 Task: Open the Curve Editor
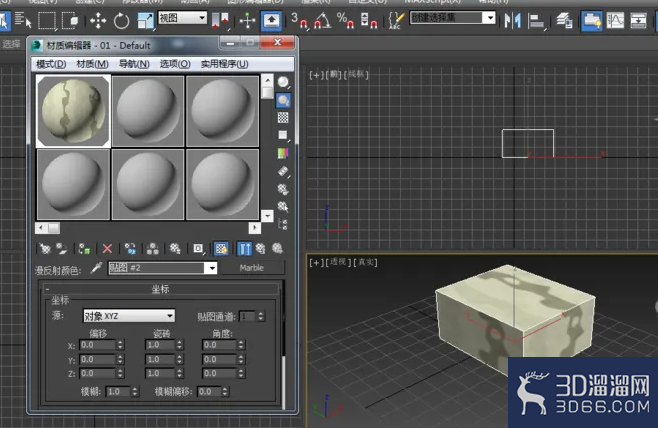(x=615, y=20)
